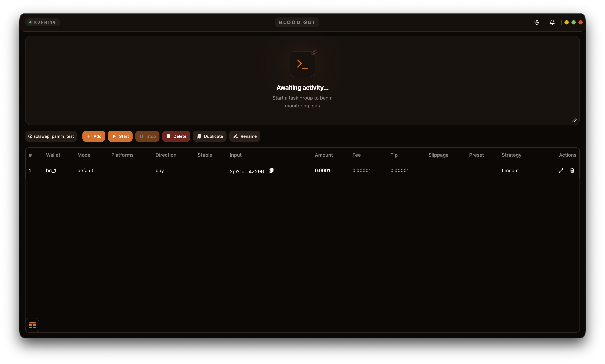Delete the selected task group
This screenshot has height=364, width=605.
176,136
